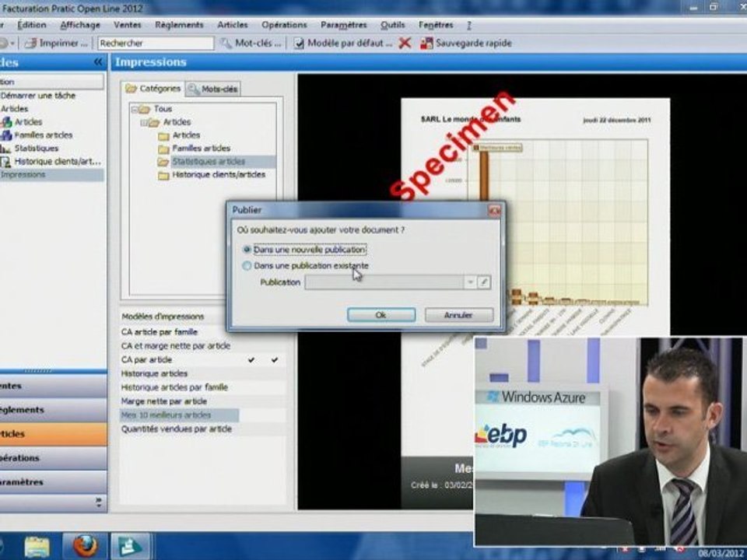Click Annuler in the Publier dialog
Image resolution: width=747 pixels, height=560 pixels.
pos(459,315)
